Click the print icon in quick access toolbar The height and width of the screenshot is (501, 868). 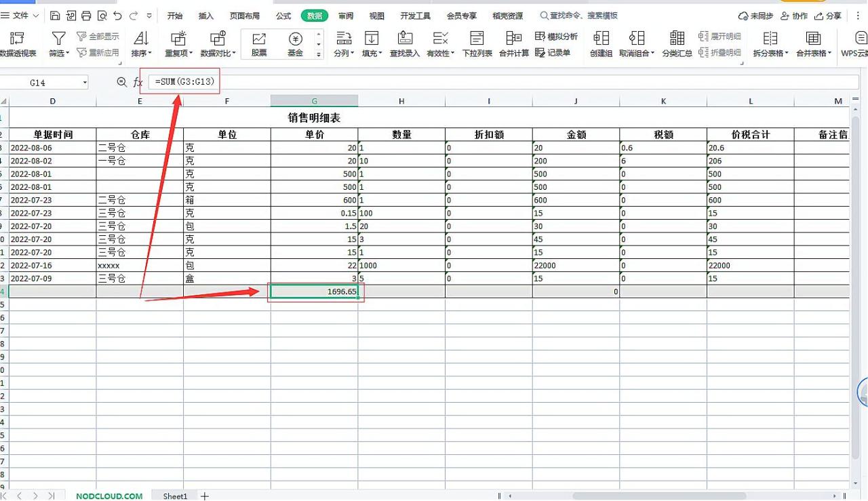pos(86,16)
